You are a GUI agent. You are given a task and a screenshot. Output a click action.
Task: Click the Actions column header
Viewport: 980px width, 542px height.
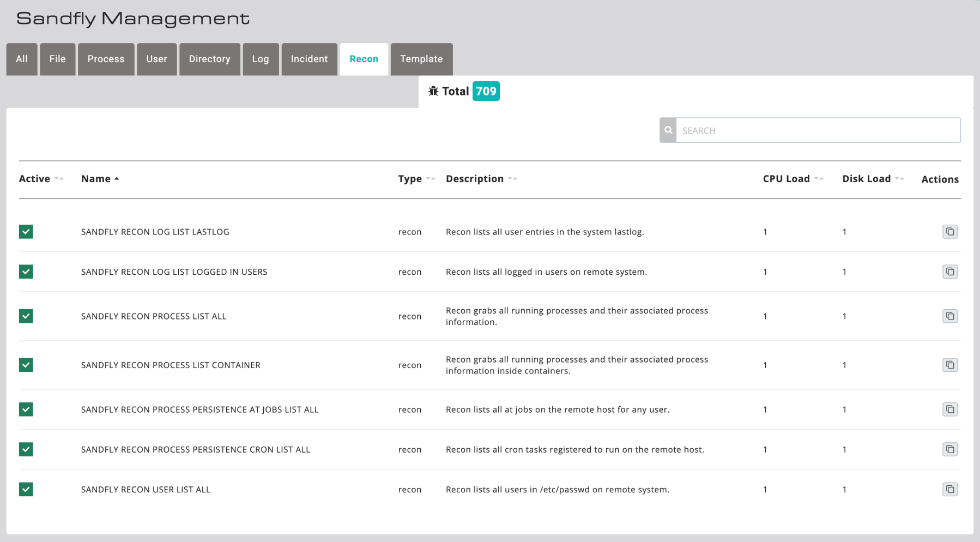point(940,179)
